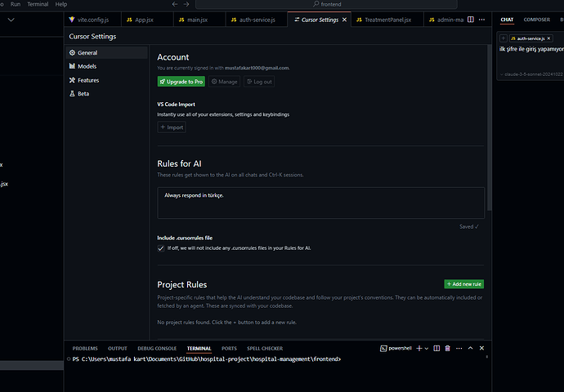This screenshot has width=564, height=392.
Task: Select the TERMINAL panel tab
Action: point(199,348)
